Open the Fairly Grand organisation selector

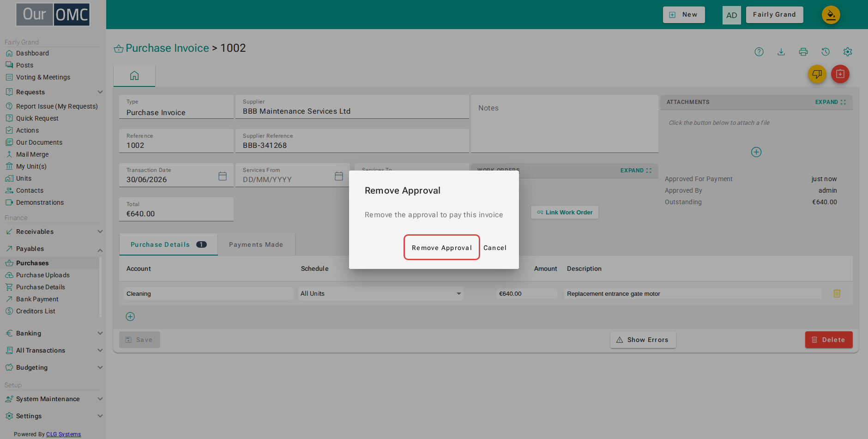[x=775, y=15]
